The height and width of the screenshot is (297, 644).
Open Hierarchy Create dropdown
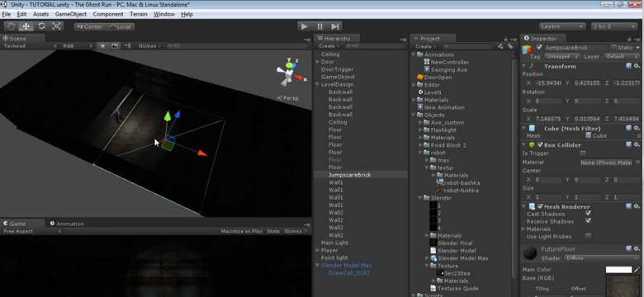click(329, 46)
